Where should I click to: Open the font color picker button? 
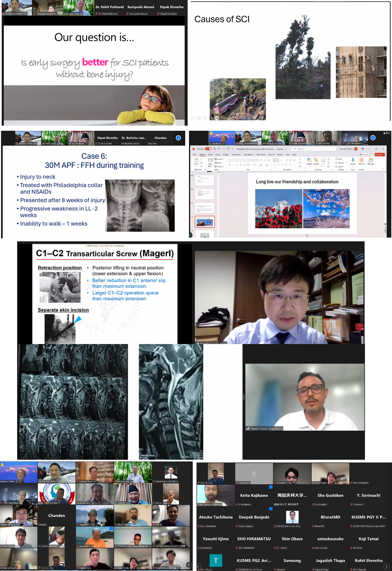[x=267, y=165]
